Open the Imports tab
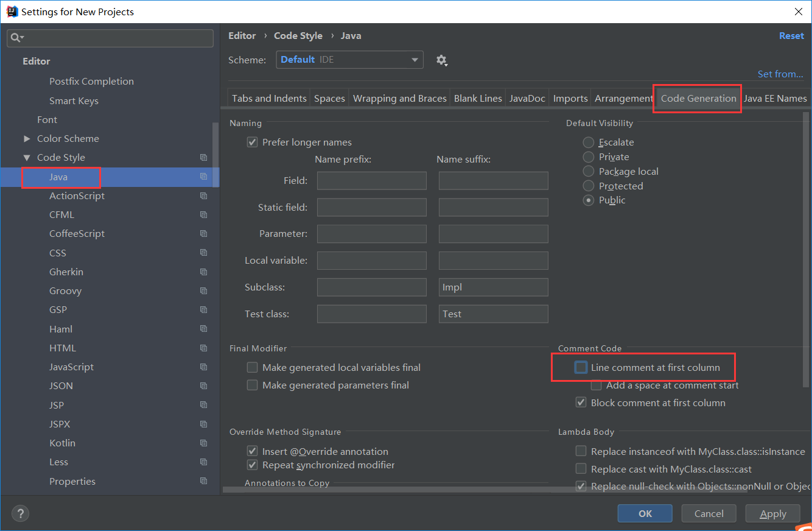Viewport: 812px width, 531px height. pyautogui.click(x=570, y=99)
